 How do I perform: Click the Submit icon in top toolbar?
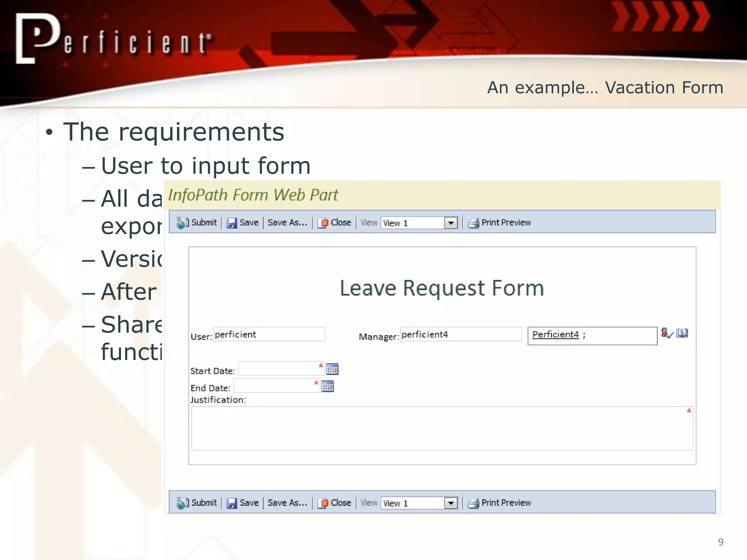pos(182,222)
